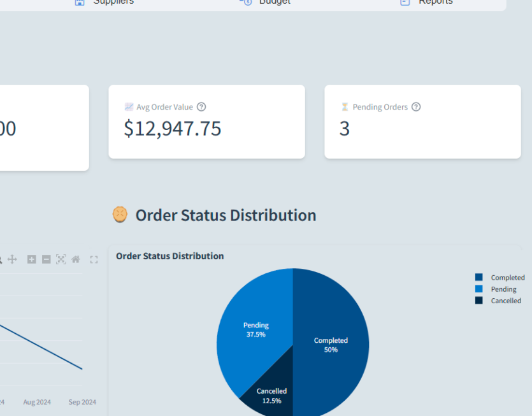
Task: Click the $12,947.75 average order value
Action: pos(173,129)
